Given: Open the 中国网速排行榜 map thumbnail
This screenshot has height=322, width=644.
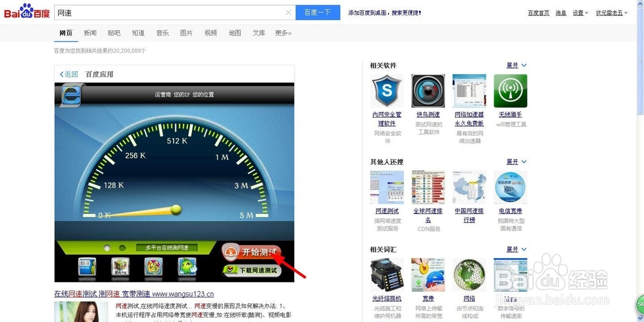Looking at the screenshot, I should pyautogui.click(x=469, y=187).
